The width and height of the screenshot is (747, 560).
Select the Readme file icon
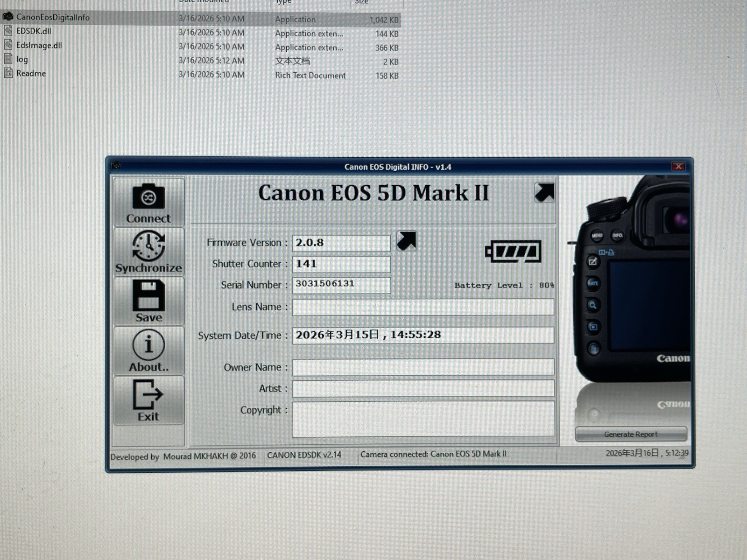click(x=8, y=73)
